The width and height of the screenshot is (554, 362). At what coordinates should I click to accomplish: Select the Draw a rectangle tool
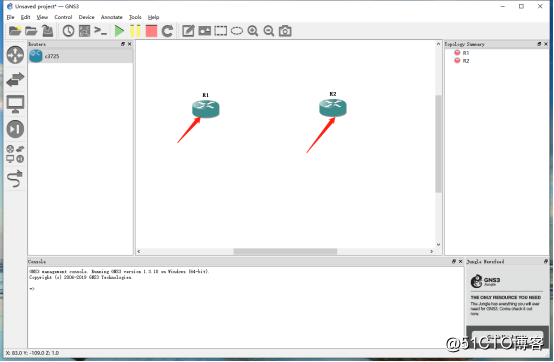click(x=221, y=31)
